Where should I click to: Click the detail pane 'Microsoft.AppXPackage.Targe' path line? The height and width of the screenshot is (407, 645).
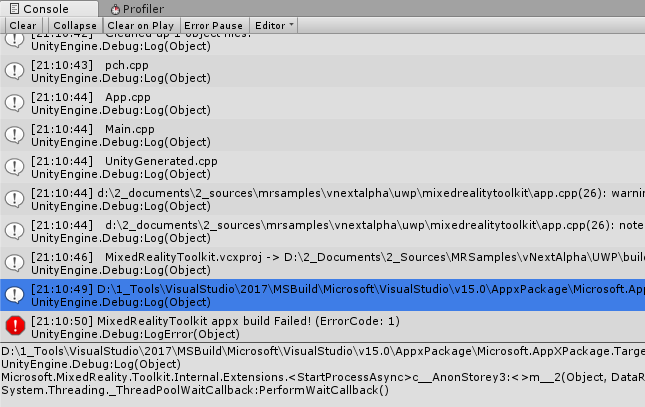pos(322,351)
